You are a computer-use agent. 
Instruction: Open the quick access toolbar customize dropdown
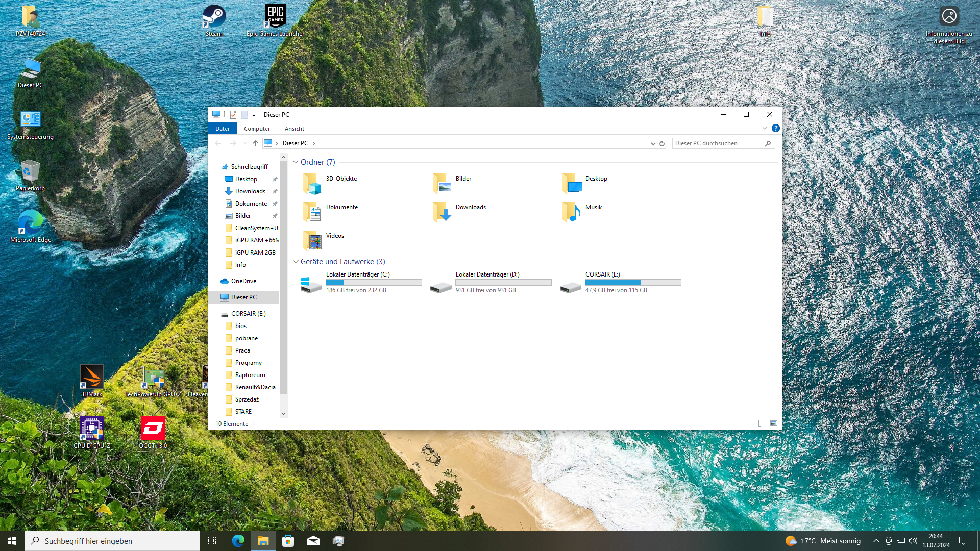tap(254, 115)
